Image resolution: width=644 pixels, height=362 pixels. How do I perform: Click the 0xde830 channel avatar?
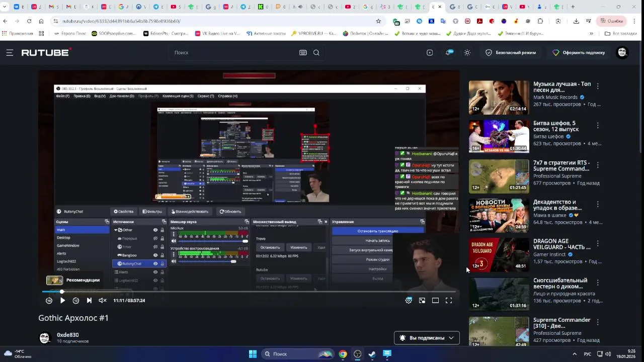click(x=45, y=337)
